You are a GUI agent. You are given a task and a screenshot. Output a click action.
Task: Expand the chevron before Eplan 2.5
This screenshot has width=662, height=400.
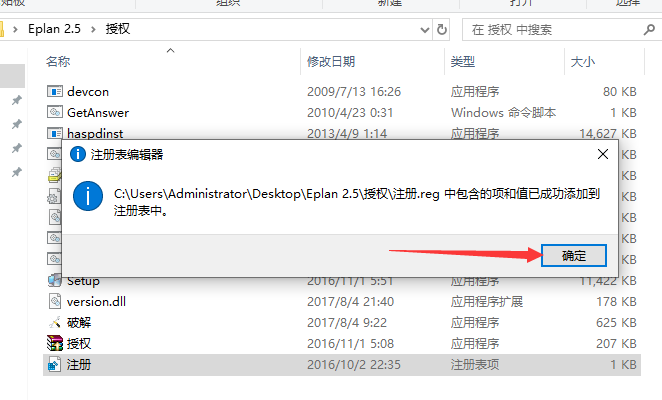click(15, 29)
